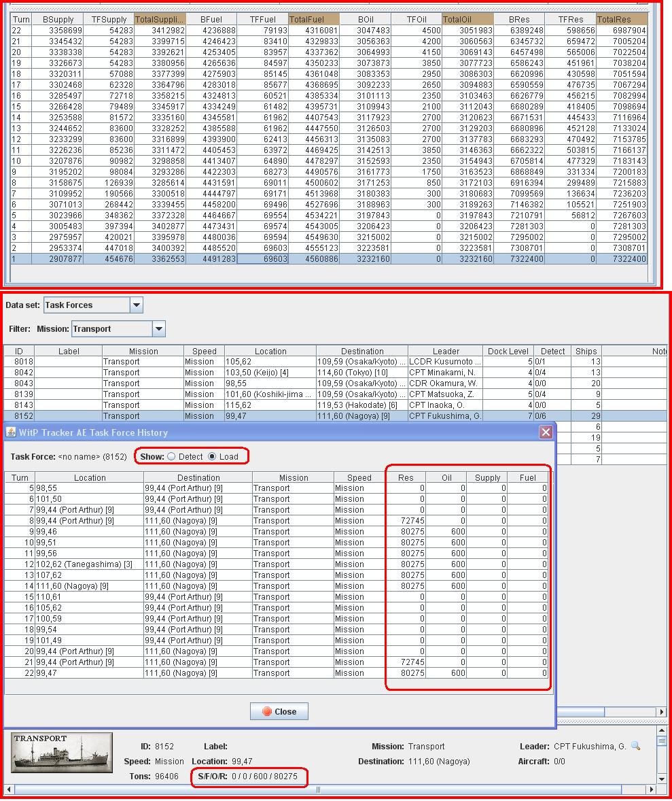Select turn 22 row in the resources table
672x801 pixels.
click(329, 31)
